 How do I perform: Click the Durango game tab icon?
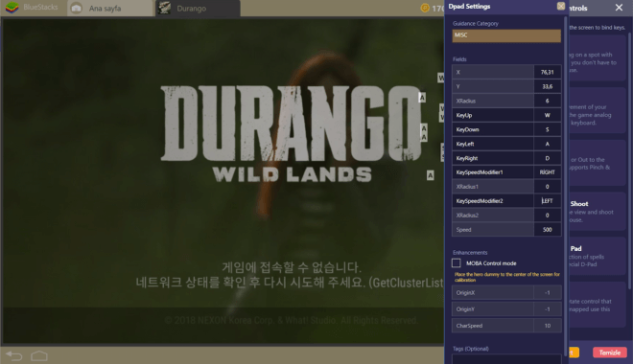pyautogui.click(x=164, y=8)
